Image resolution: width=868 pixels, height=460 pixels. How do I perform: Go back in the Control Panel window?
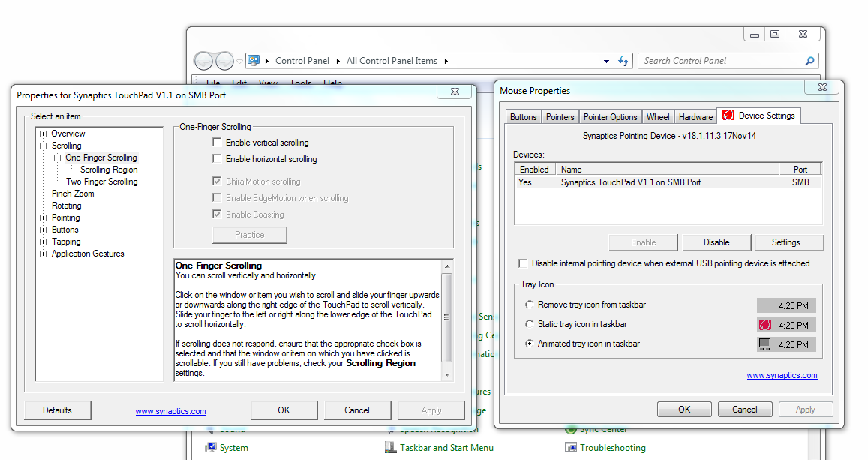(x=204, y=60)
